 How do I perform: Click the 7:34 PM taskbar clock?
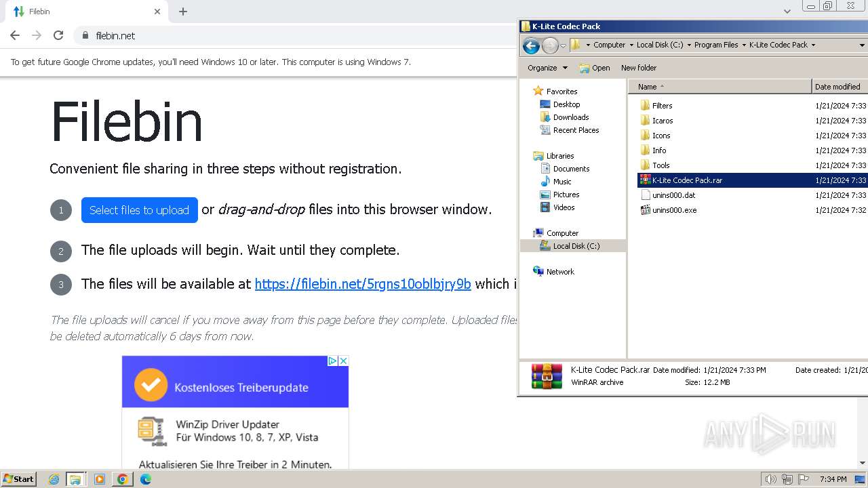click(x=833, y=479)
